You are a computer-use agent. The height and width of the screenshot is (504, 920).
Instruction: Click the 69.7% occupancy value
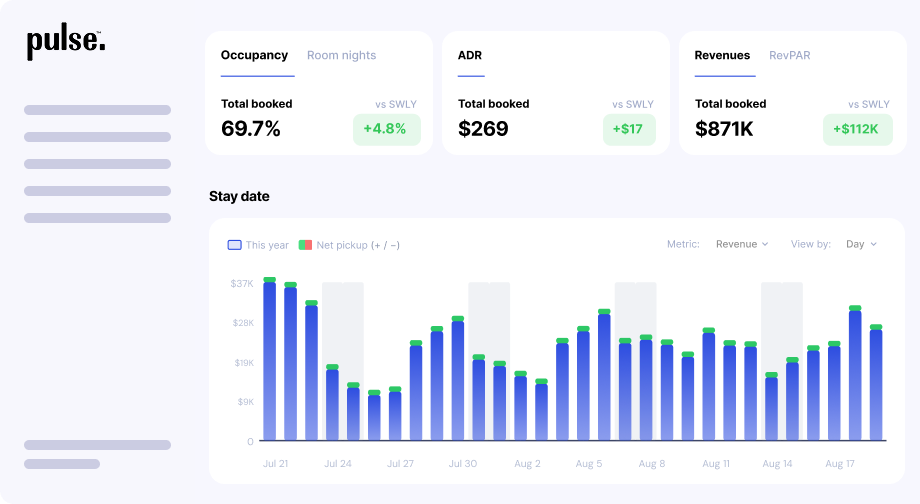coord(251,128)
